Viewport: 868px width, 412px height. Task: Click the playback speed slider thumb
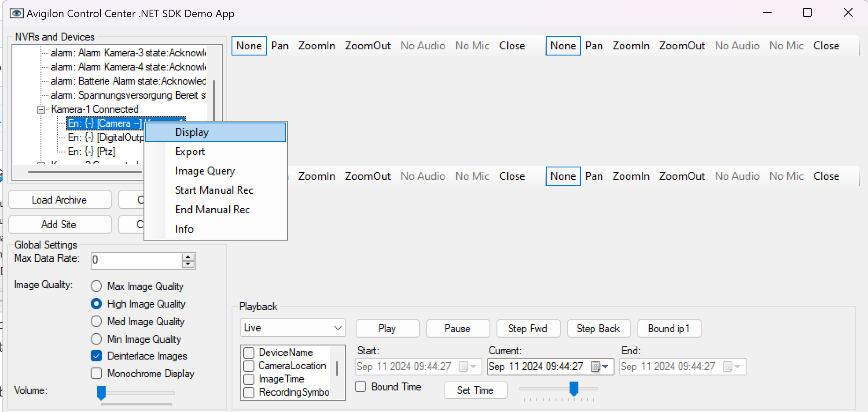(x=574, y=389)
